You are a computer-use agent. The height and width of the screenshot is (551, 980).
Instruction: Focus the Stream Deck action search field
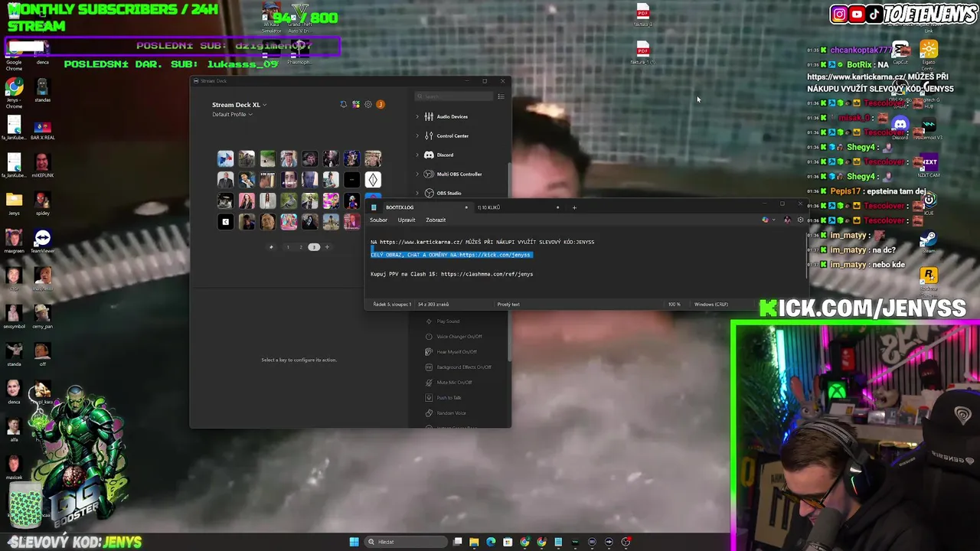[454, 96]
